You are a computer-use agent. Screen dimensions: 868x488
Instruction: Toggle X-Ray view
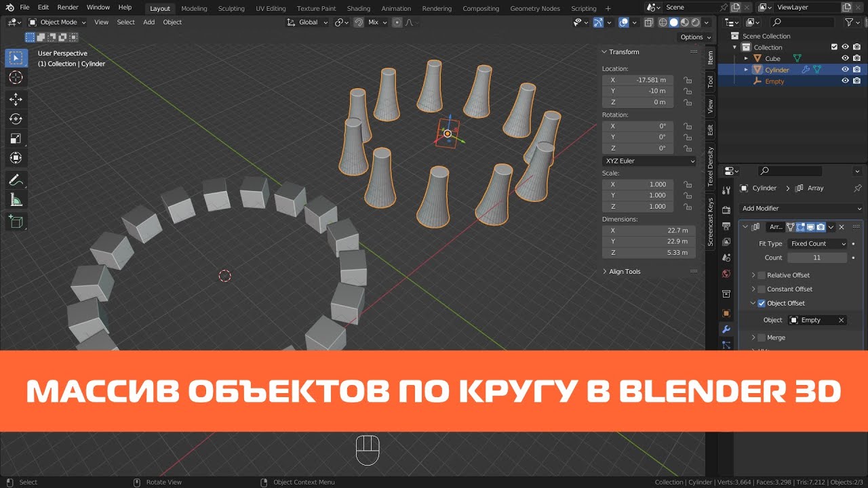pyautogui.click(x=648, y=22)
